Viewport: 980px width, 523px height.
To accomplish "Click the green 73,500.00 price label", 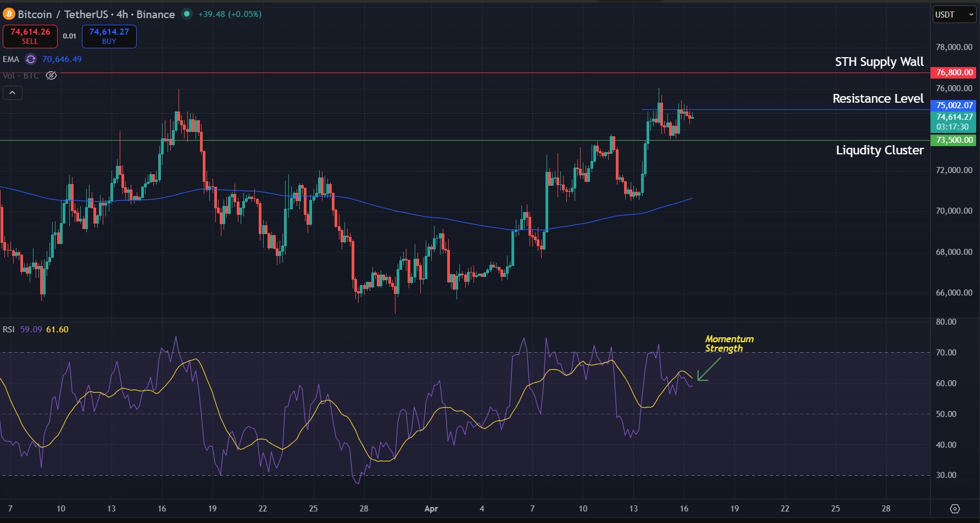I will 954,140.
